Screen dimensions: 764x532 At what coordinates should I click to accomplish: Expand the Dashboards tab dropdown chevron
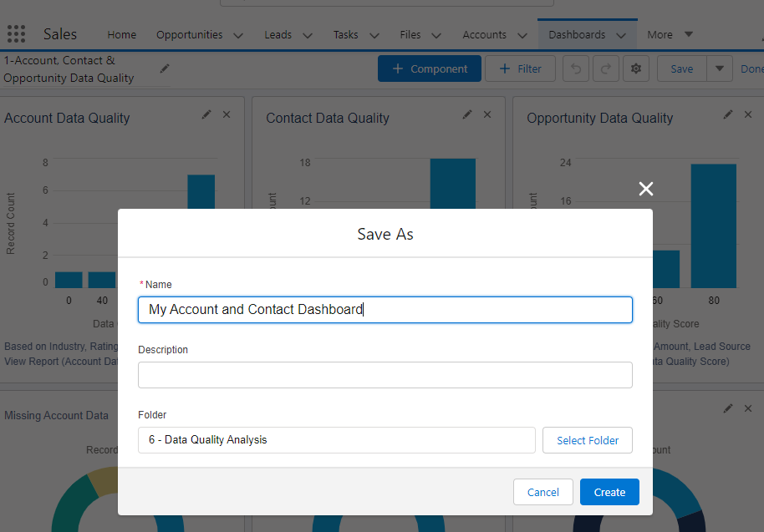click(621, 35)
